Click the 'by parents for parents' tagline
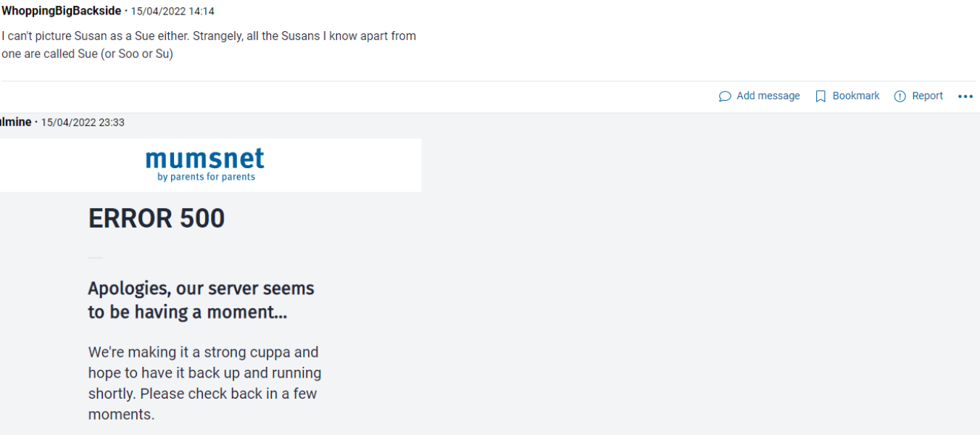Image resolution: width=980 pixels, height=435 pixels. (206, 177)
